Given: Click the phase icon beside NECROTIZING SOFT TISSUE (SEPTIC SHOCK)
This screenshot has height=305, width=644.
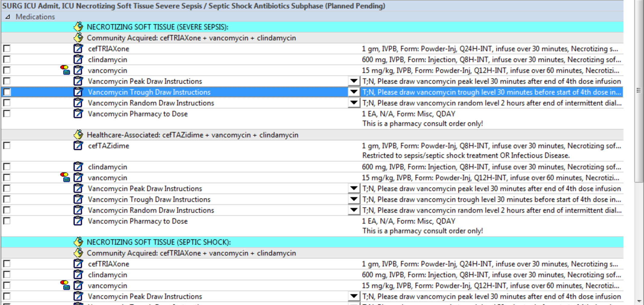Looking at the screenshot, I should 78,242.
